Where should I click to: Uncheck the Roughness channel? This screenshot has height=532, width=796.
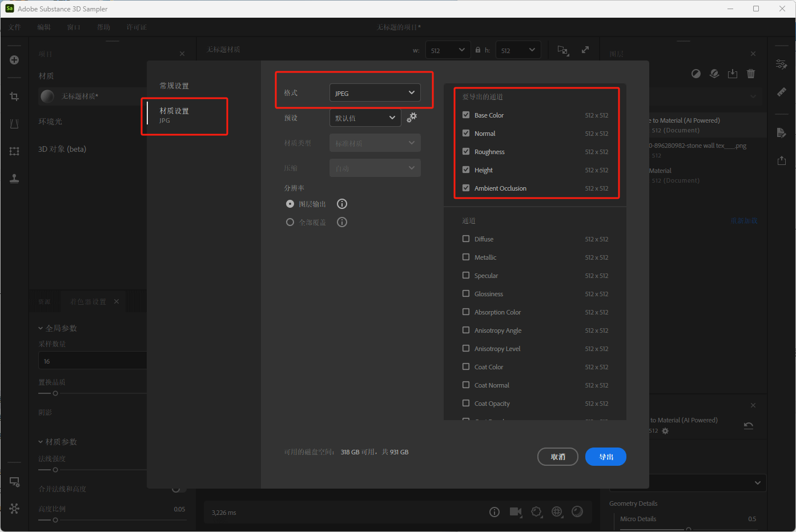[x=466, y=151]
